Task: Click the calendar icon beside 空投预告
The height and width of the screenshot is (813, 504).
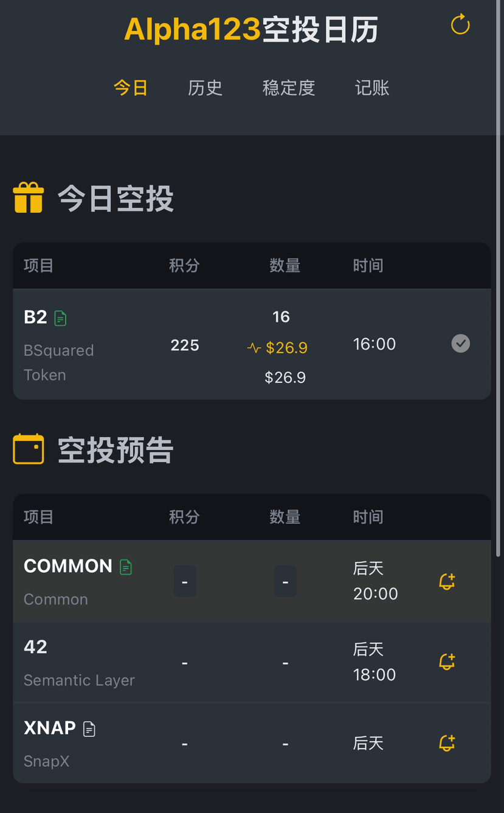Action: click(29, 449)
